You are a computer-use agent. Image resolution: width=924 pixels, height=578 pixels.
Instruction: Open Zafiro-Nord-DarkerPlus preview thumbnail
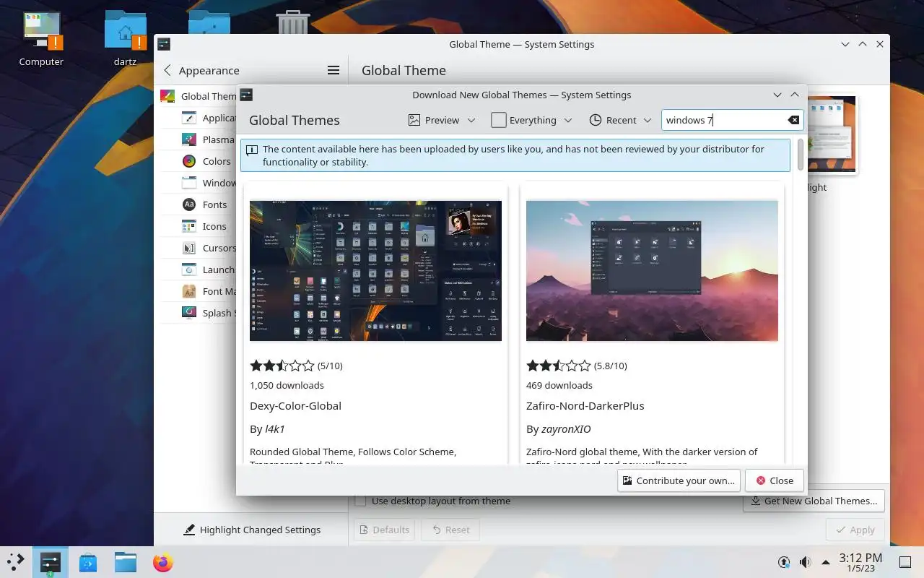pos(652,271)
